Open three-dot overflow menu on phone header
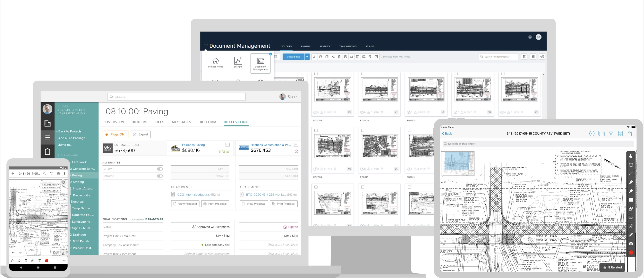Screen dimensions: 644x278 (65, 173)
